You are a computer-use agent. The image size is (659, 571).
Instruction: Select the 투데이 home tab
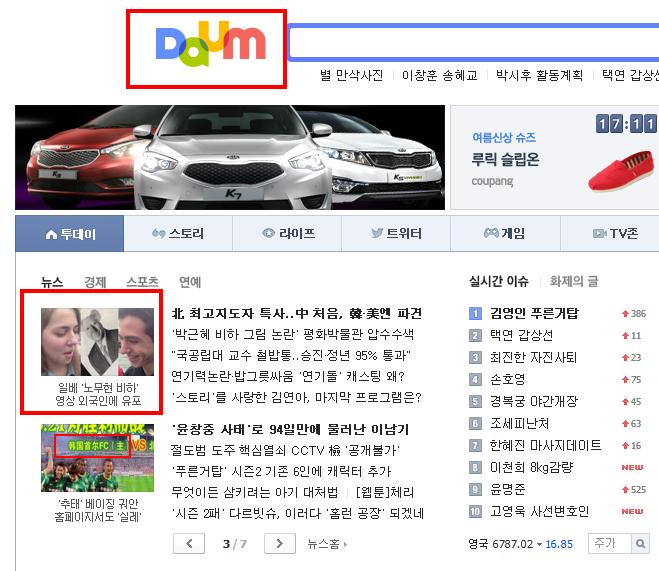[70, 234]
